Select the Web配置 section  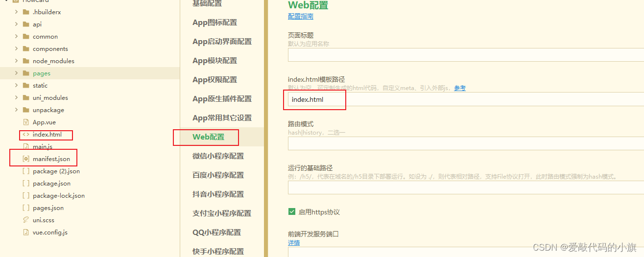point(208,137)
